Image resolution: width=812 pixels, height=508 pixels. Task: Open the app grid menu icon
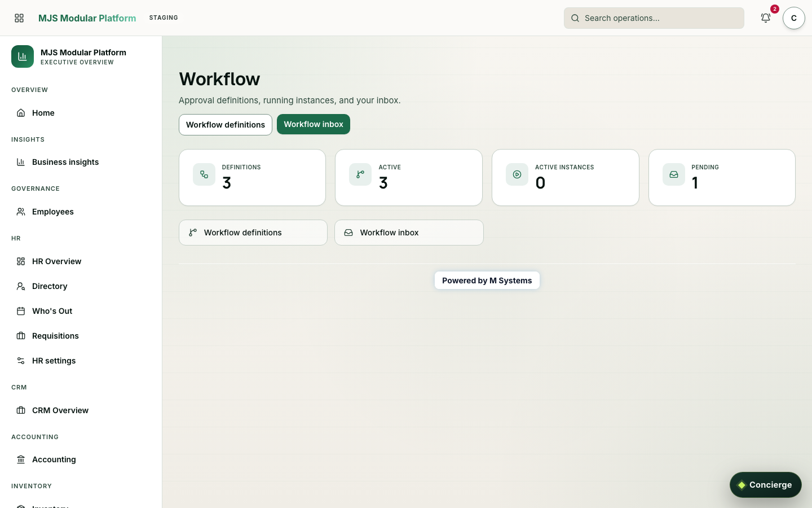click(19, 18)
